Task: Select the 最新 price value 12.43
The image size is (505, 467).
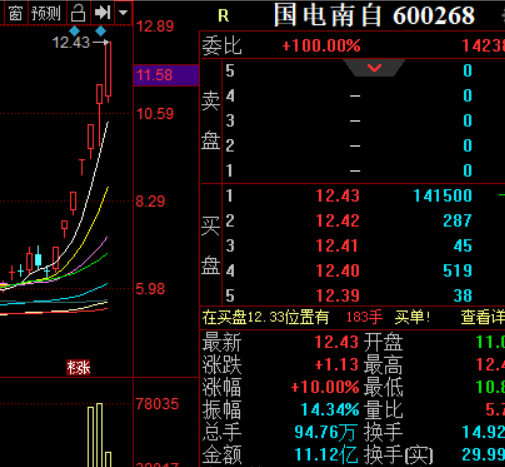Action: 337,342
